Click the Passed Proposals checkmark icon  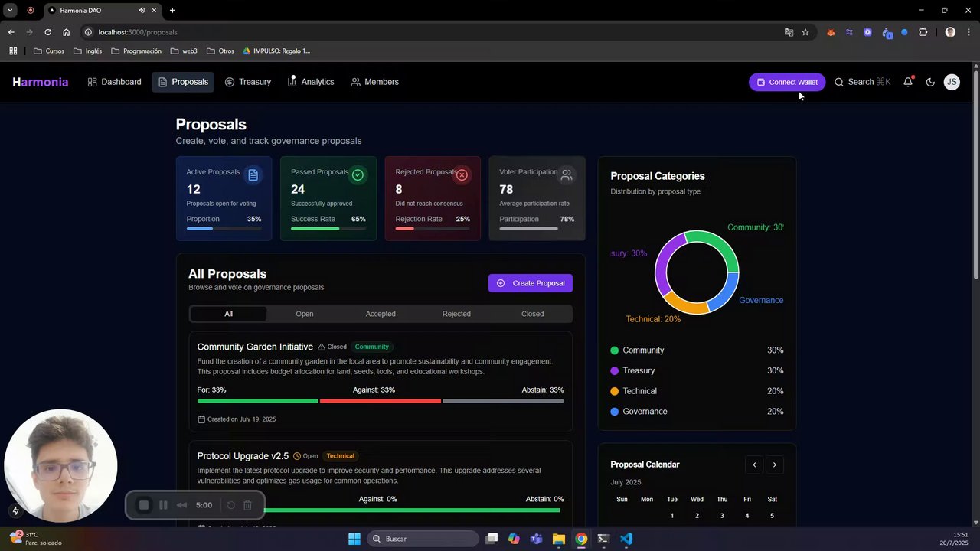tap(358, 175)
